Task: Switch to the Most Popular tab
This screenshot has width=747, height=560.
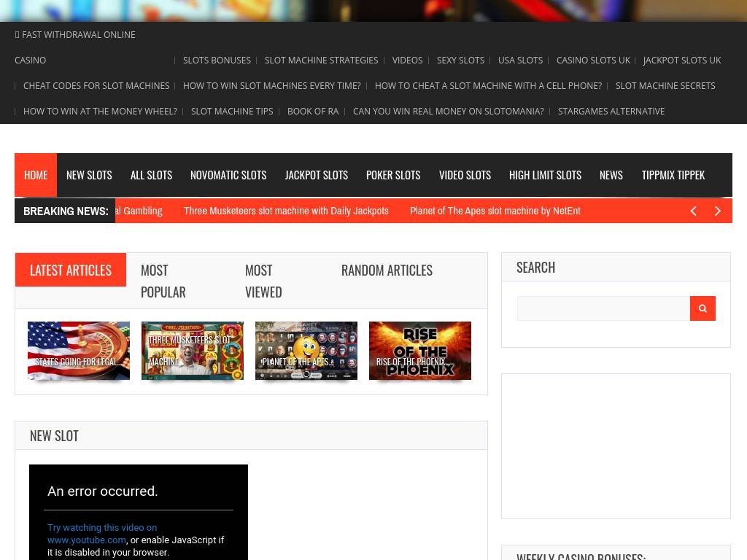Action: point(163,281)
